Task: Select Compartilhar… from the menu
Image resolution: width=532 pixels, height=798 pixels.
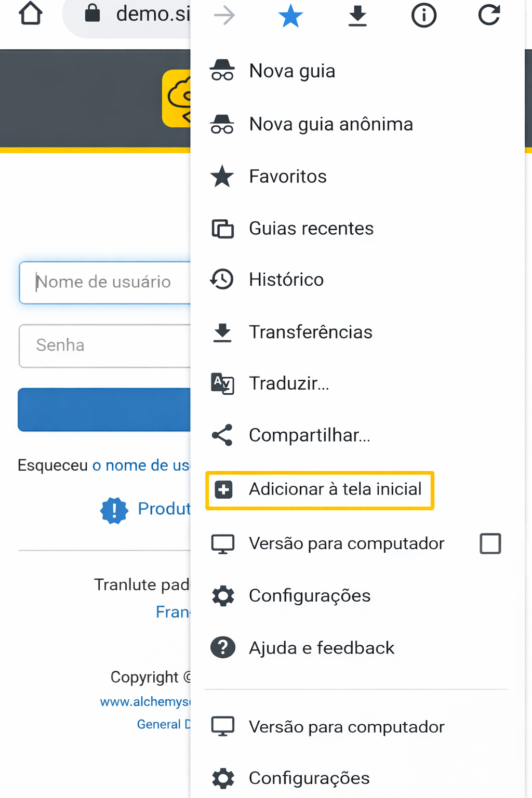Action: click(x=309, y=435)
